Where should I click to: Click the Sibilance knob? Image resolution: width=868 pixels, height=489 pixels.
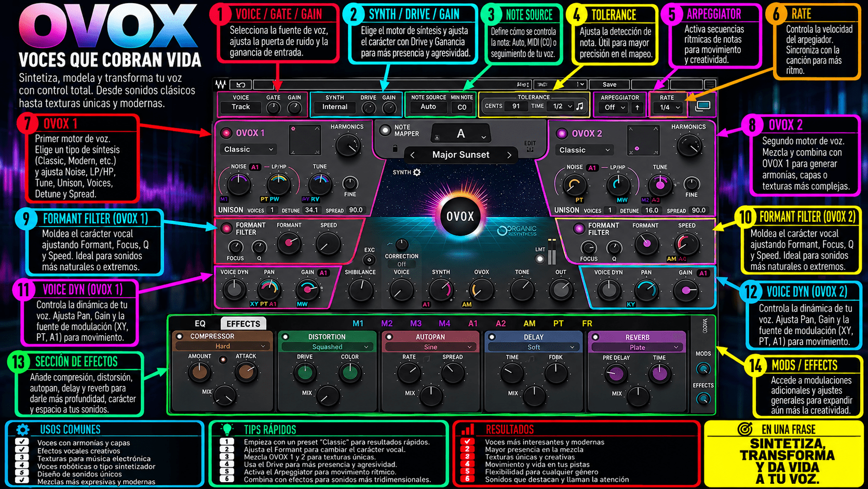360,290
